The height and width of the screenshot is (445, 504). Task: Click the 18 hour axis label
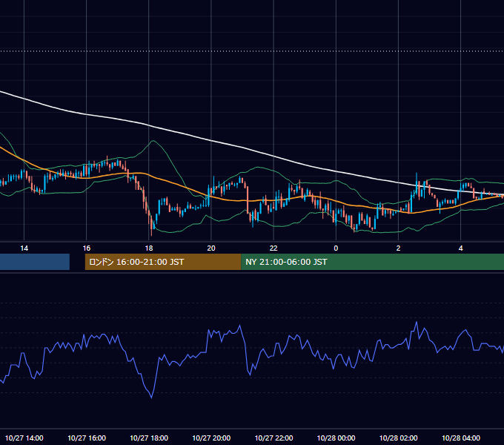[x=149, y=248]
